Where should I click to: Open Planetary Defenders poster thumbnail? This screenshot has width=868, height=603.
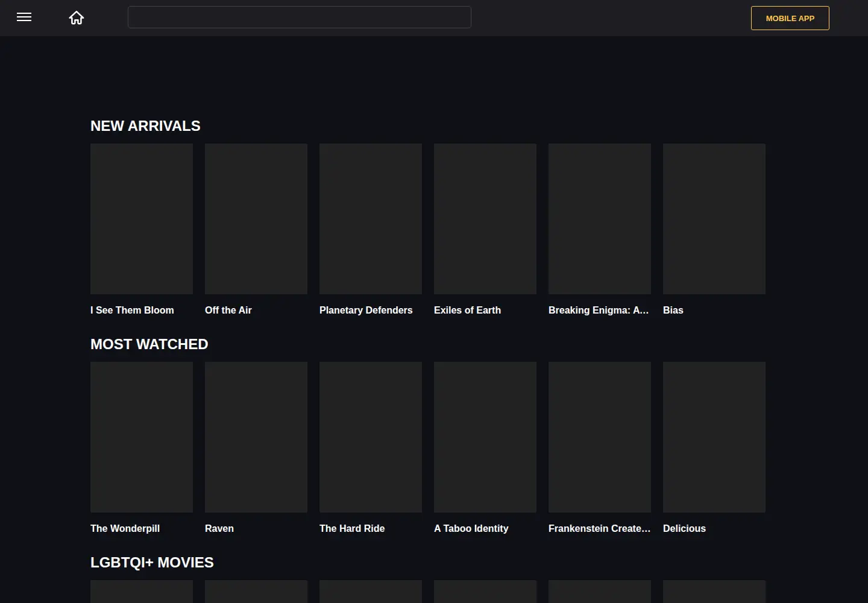pyautogui.click(x=371, y=219)
